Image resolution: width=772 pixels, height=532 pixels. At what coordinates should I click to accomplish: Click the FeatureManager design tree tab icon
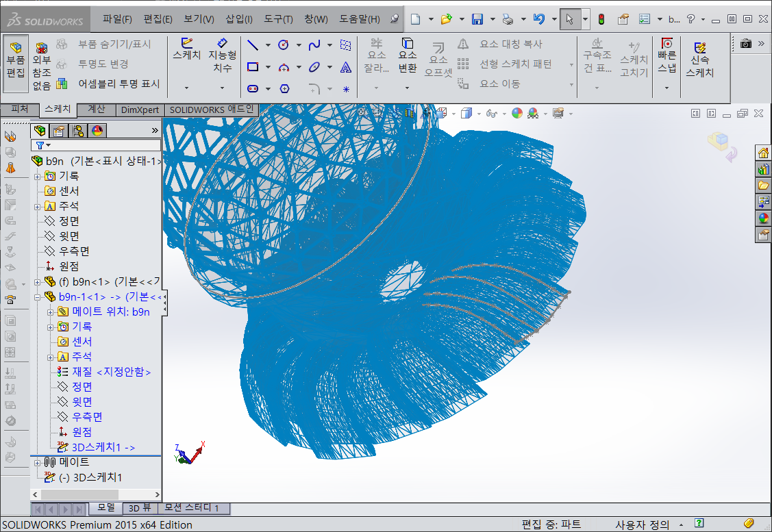point(40,130)
